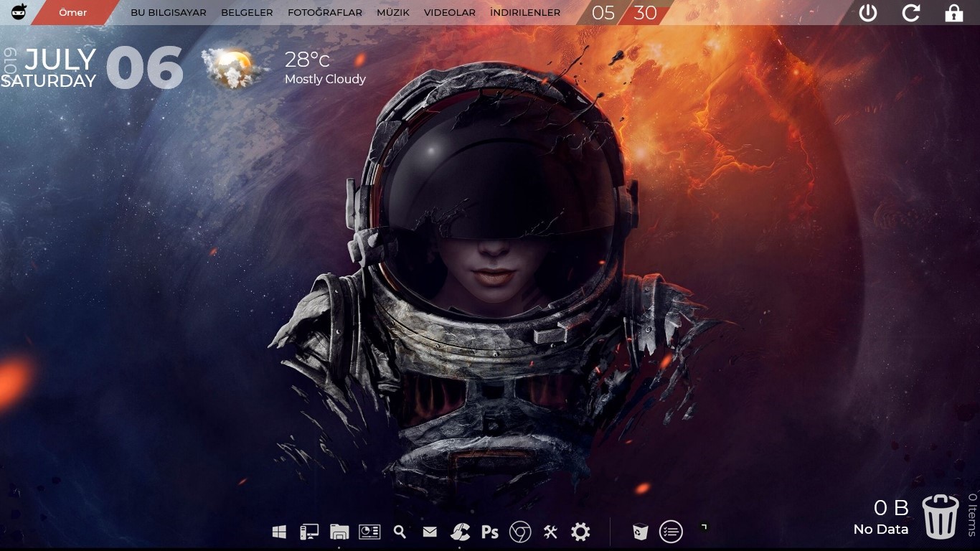This screenshot has width=980, height=551.
Task: Launch the This PC computer dock icon
Action: coord(309,532)
